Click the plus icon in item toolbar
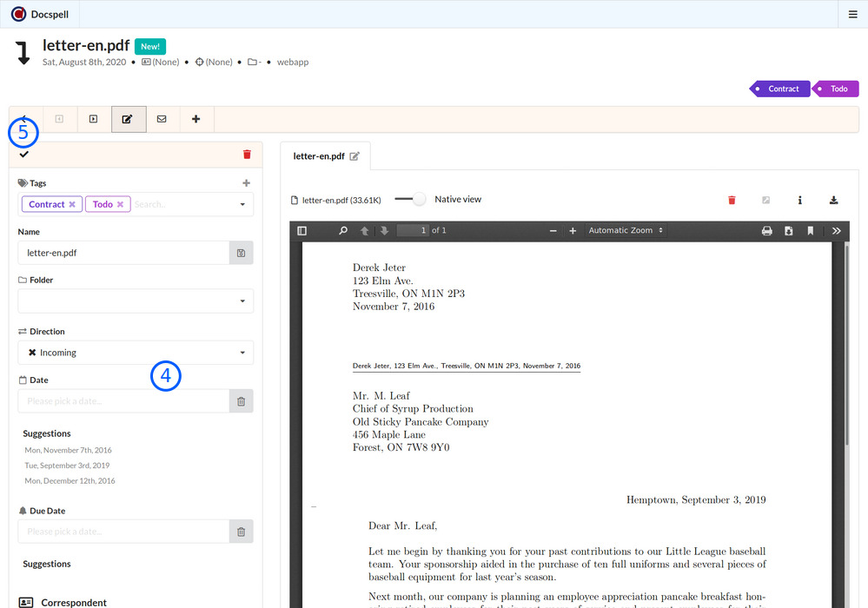Viewport: 868px width, 608px height. coord(195,119)
